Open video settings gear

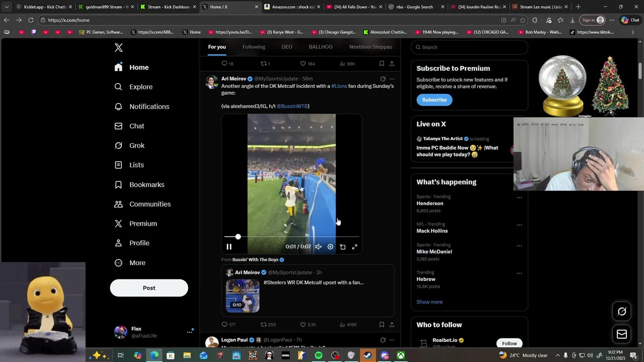coord(330,247)
